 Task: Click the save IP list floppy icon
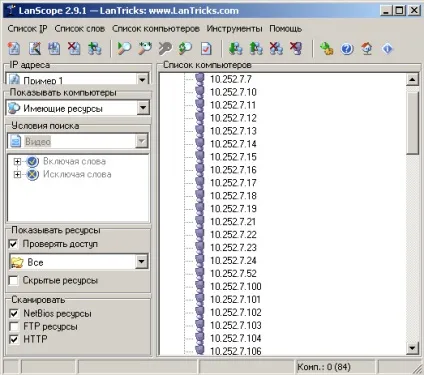click(x=54, y=49)
